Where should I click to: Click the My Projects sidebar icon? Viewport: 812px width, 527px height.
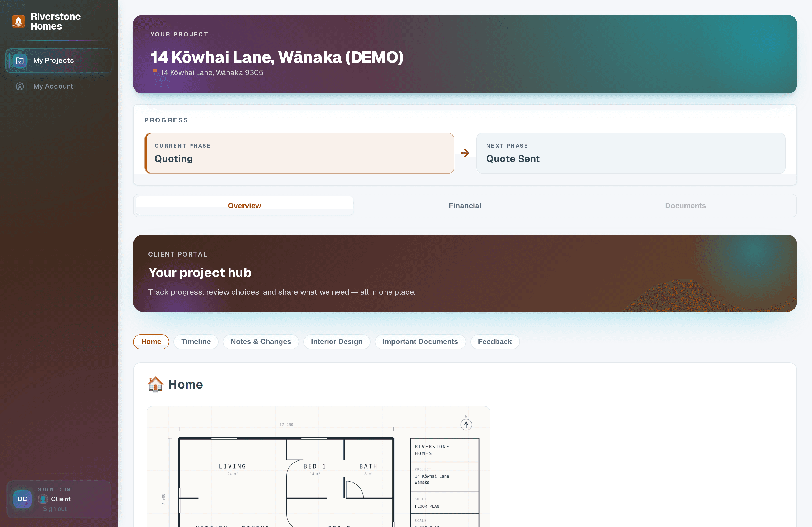click(20, 61)
